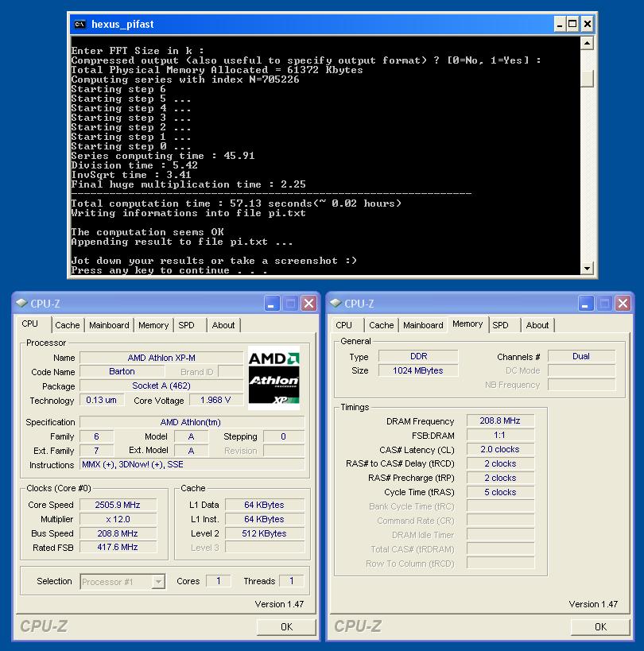
Task: Click the 'AMD Athlon(tm)' specification field
Action: tap(192, 422)
